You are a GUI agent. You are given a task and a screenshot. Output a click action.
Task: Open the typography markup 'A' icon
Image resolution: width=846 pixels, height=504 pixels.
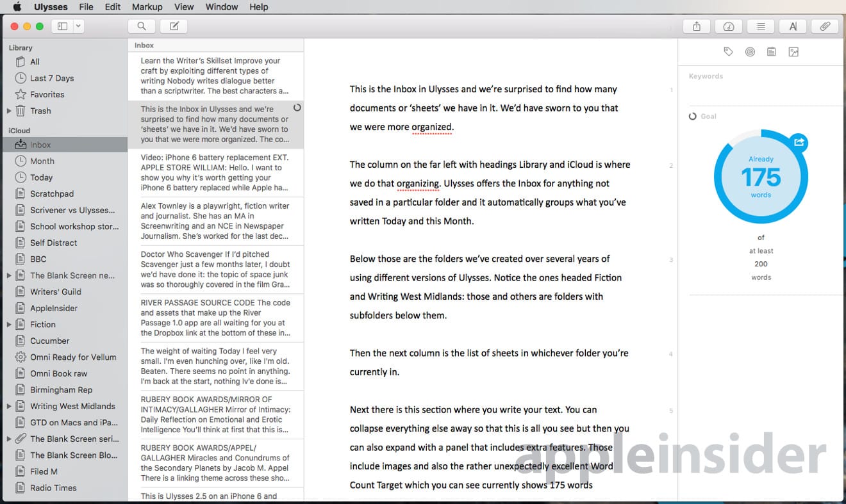793,26
